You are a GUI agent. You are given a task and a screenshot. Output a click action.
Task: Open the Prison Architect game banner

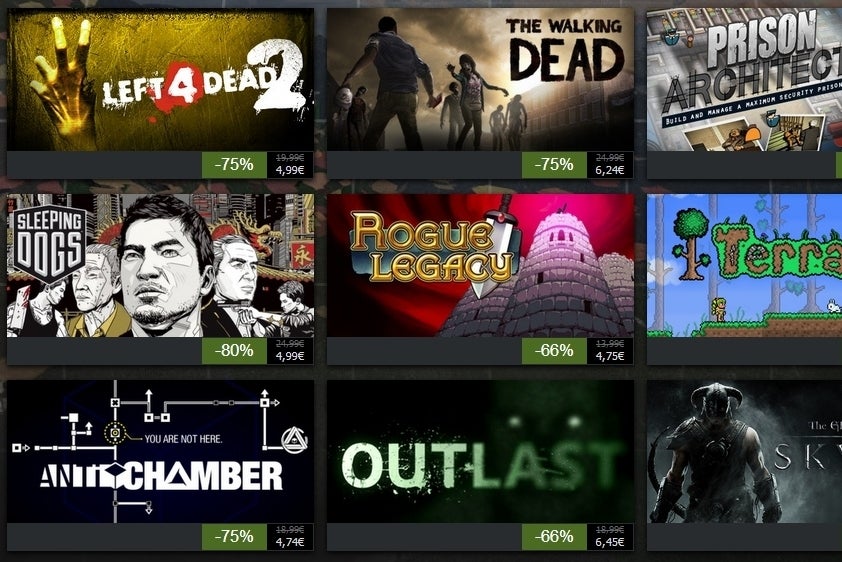click(744, 79)
